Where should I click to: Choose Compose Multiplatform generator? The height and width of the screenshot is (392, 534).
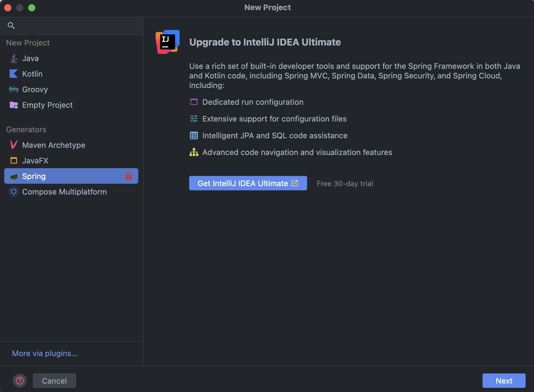click(71, 192)
